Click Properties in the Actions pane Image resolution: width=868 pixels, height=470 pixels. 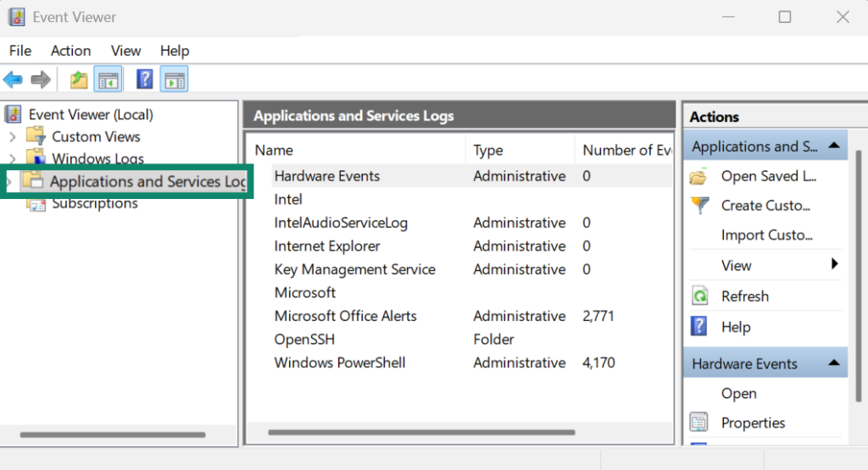(x=753, y=423)
